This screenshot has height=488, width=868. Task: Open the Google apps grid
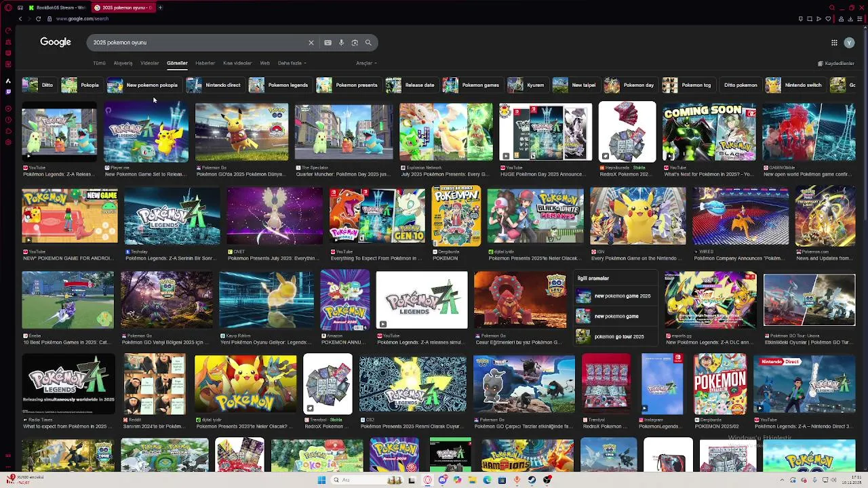click(x=834, y=43)
